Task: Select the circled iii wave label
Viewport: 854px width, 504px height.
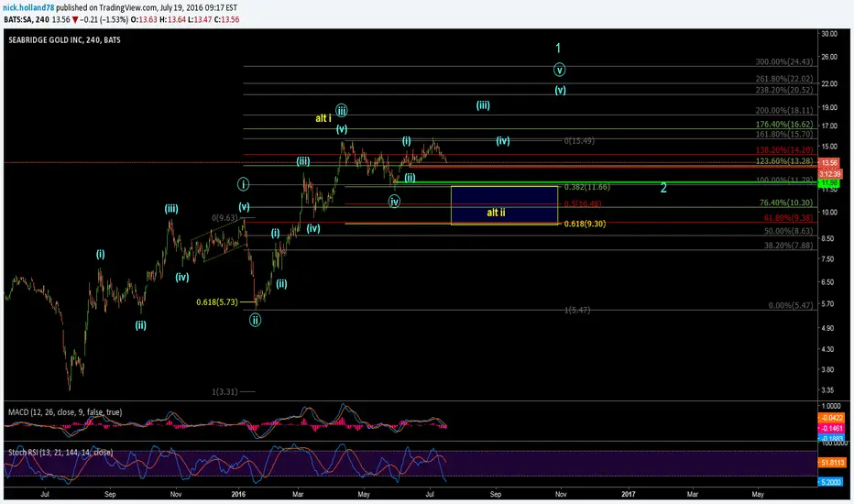Action: (x=341, y=111)
